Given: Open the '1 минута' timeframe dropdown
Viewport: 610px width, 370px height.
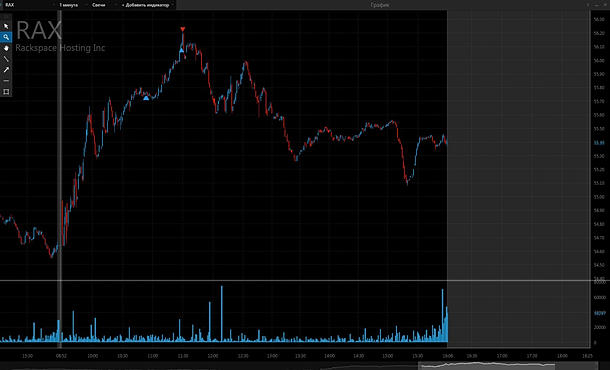Looking at the screenshot, I should pos(68,5).
